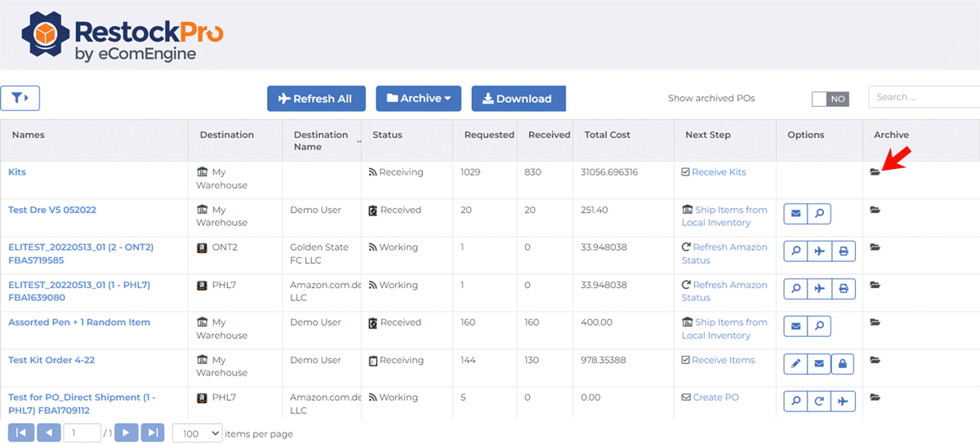Click the lock icon for Test Kit Order 4-22

pos(843,364)
